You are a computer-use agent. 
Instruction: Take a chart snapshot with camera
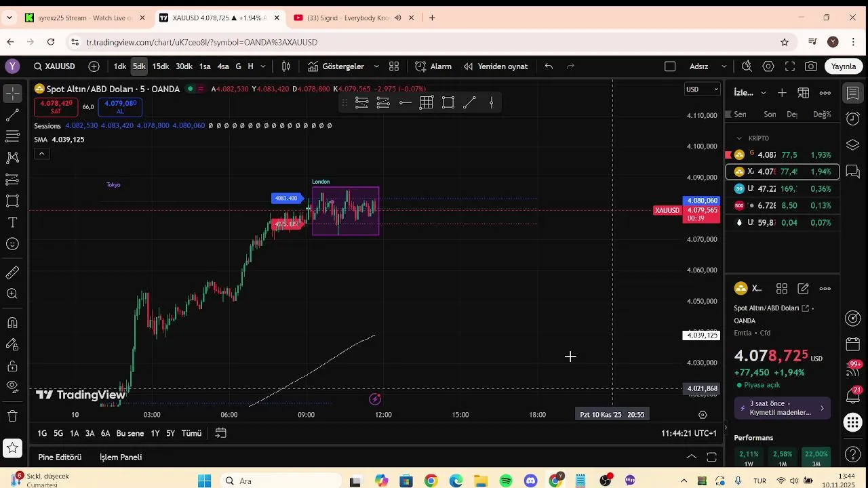coord(811,66)
